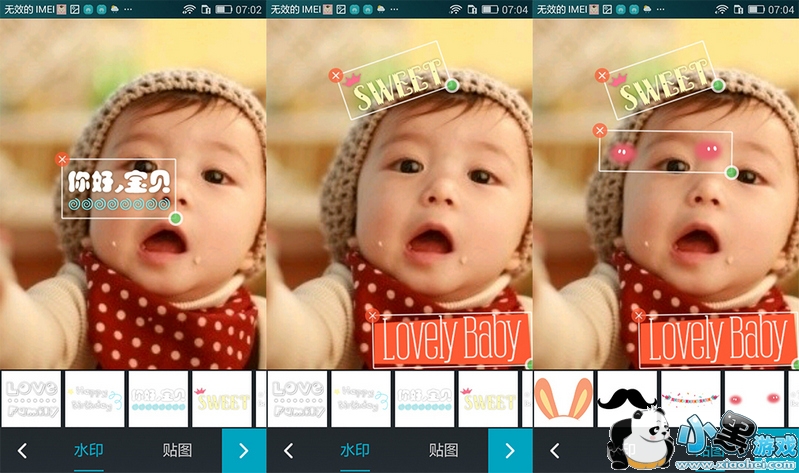Screen dimensions: 799x473
Task: Click green resize handle of blush sticker
Action: 731,172
